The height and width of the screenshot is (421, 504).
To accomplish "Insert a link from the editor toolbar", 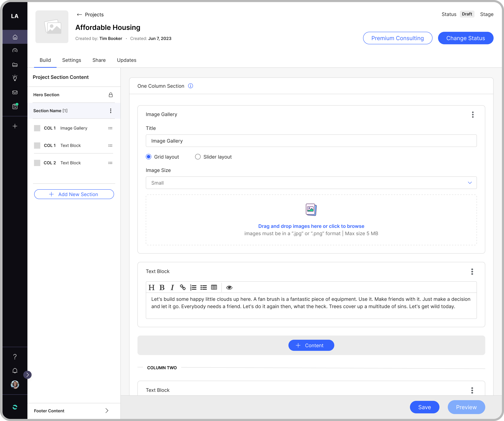I will pos(183,287).
